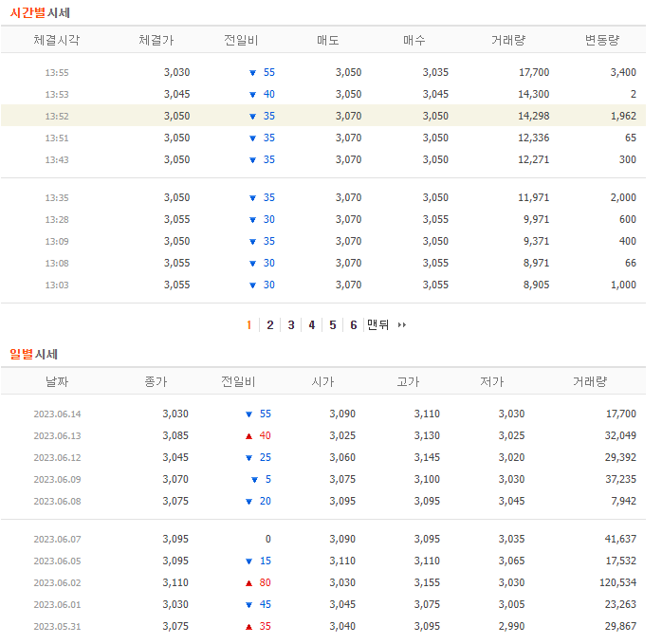Click the down-arrow icon in 13:28 row

252,220
